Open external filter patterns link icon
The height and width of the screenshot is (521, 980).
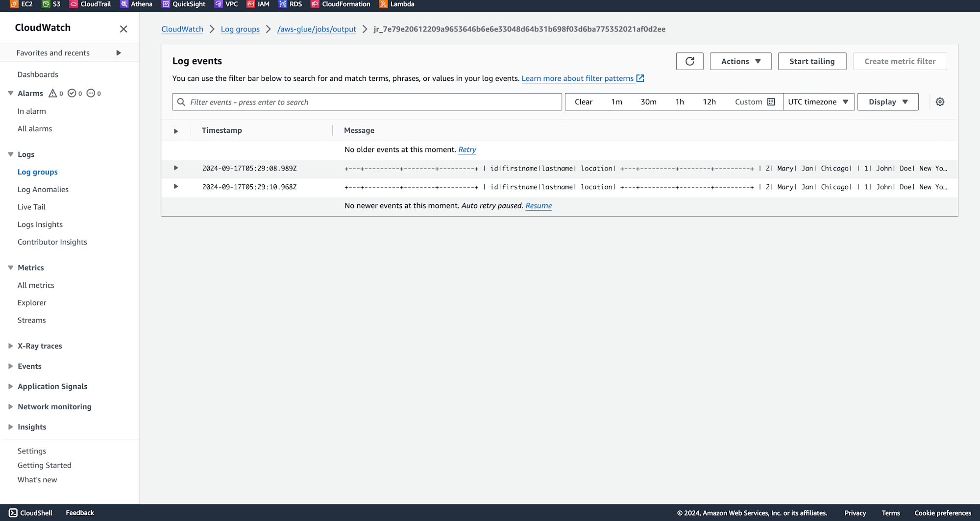pos(640,78)
